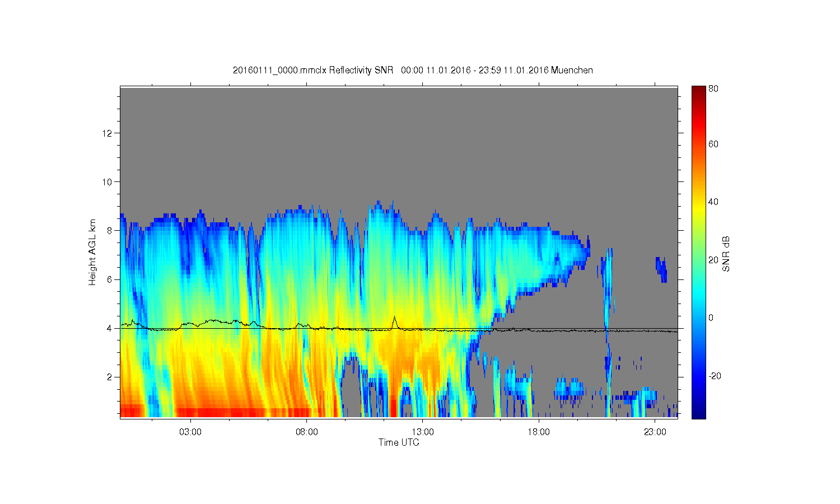Click the '03:00' time tick label
This screenshot has height=504, width=840.
[x=190, y=432]
